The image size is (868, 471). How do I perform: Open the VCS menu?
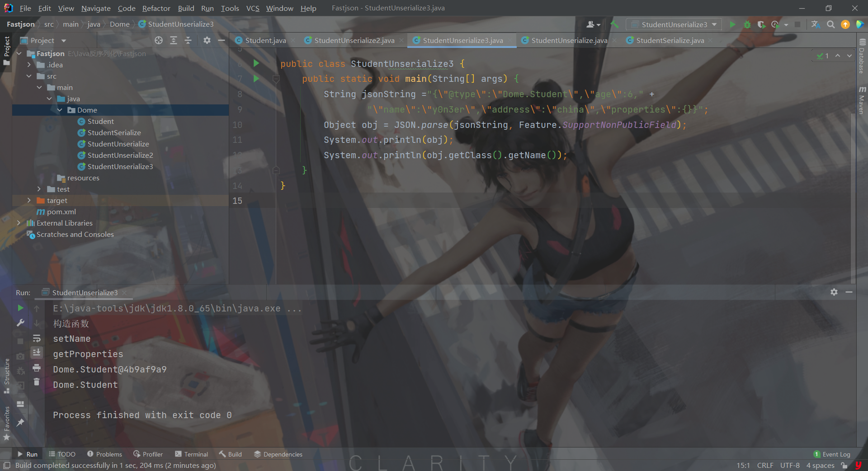[x=253, y=8]
